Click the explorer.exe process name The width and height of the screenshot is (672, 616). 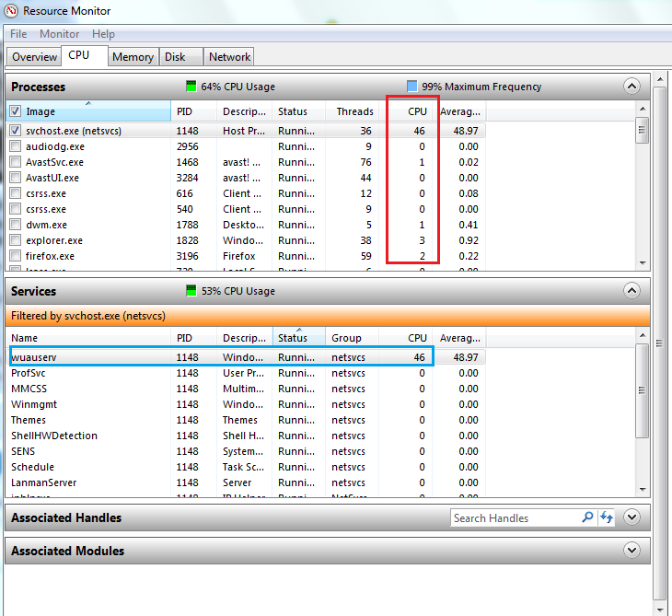(x=54, y=240)
